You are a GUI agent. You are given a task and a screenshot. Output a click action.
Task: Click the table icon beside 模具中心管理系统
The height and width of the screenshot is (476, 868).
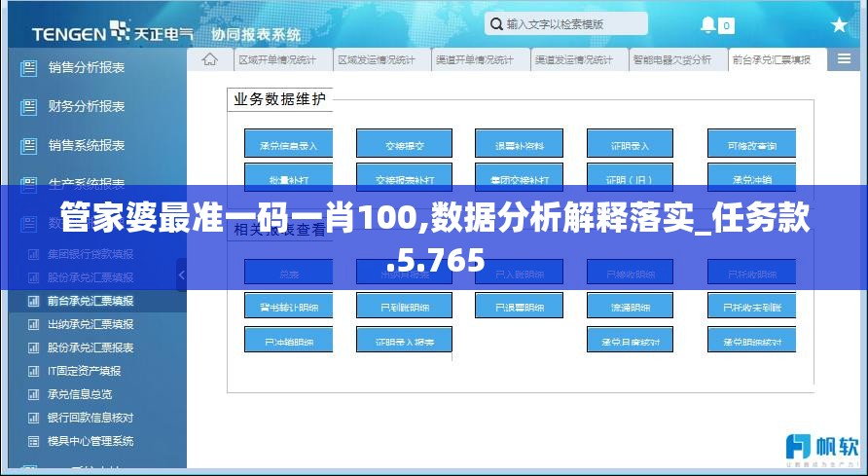[34, 441]
